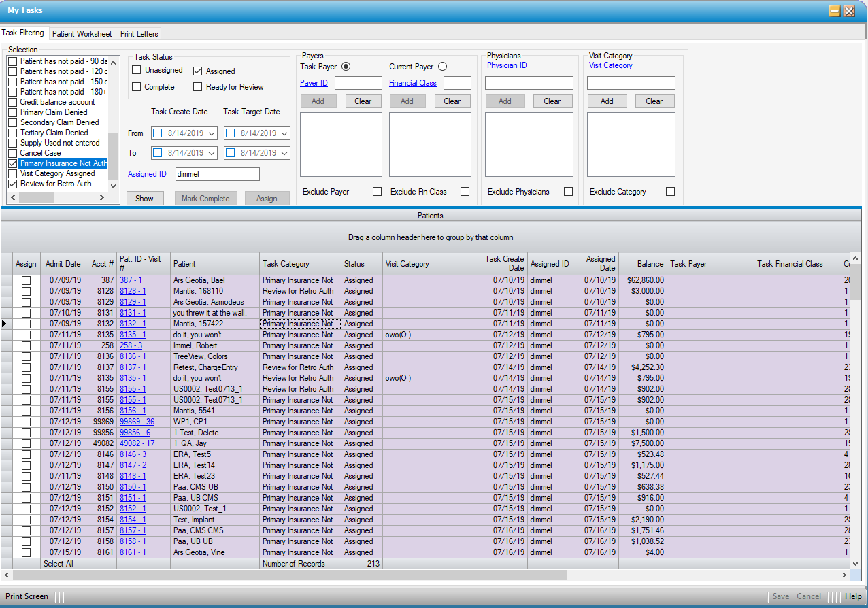Click row indicator arrow for account 8132

pos(6,324)
